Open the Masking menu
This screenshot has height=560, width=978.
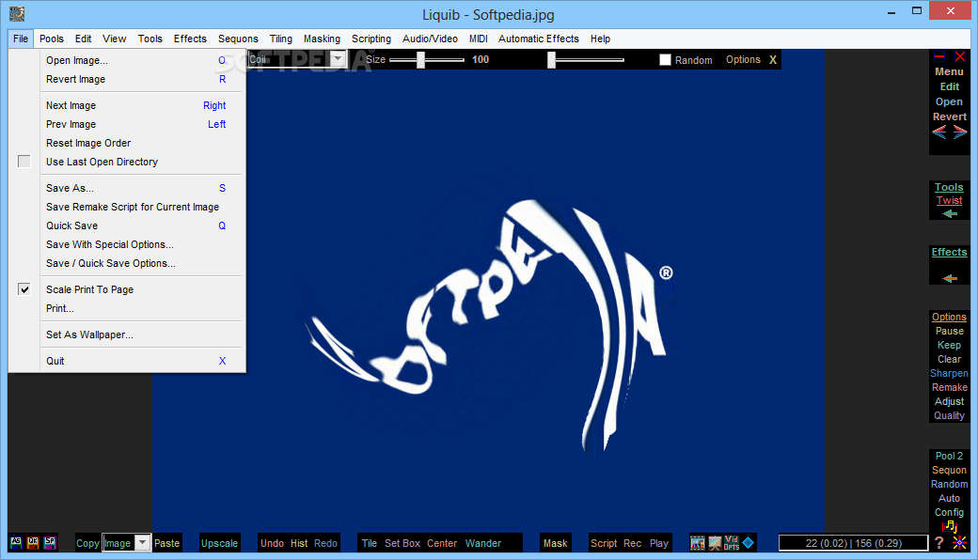pyautogui.click(x=322, y=39)
